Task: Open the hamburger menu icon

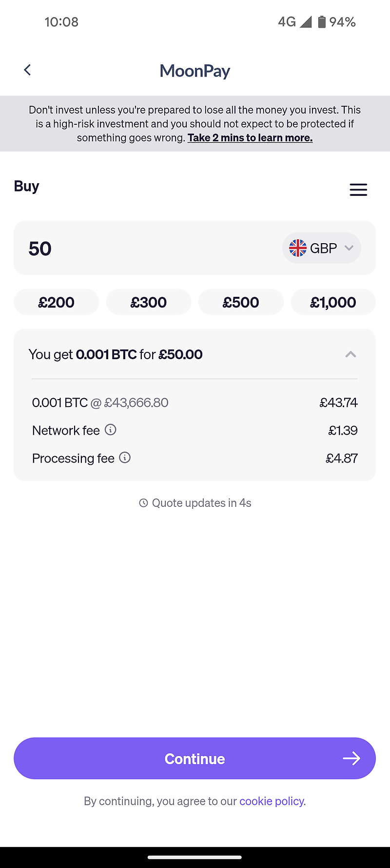Action: (x=358, y=190)
